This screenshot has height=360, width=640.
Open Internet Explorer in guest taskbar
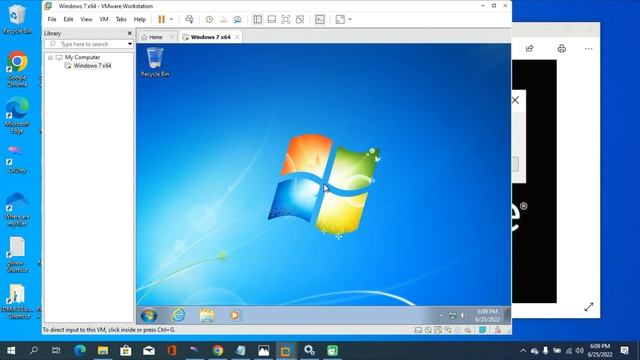[178, 315]
